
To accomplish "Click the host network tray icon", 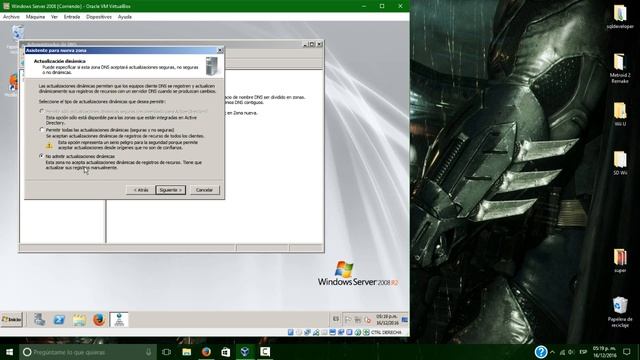I will coord(562,352).
